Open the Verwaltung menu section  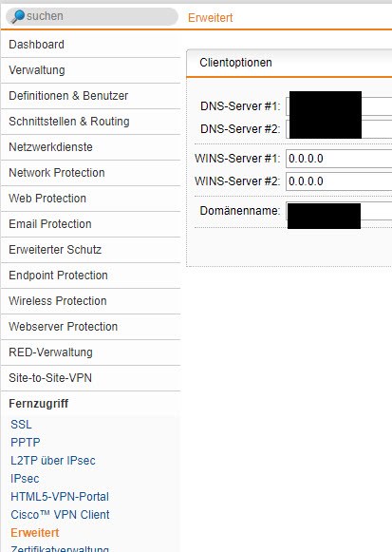point(91,70)
